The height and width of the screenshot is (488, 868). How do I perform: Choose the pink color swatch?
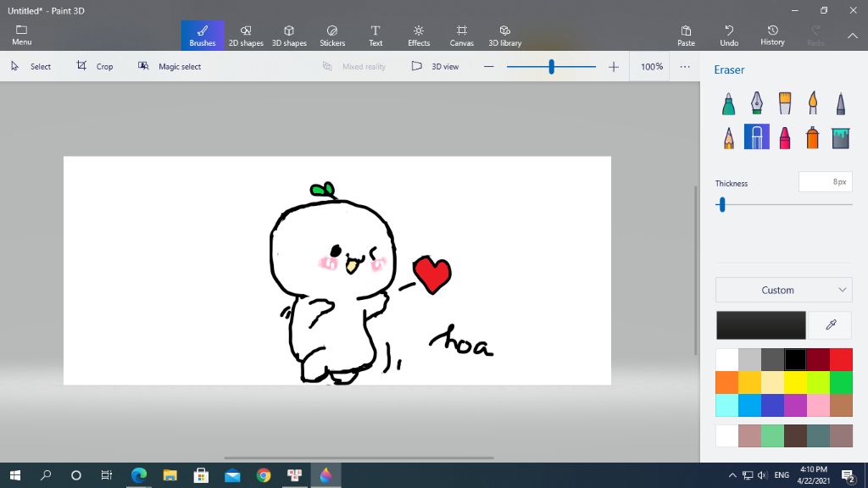tap(818, 406)
